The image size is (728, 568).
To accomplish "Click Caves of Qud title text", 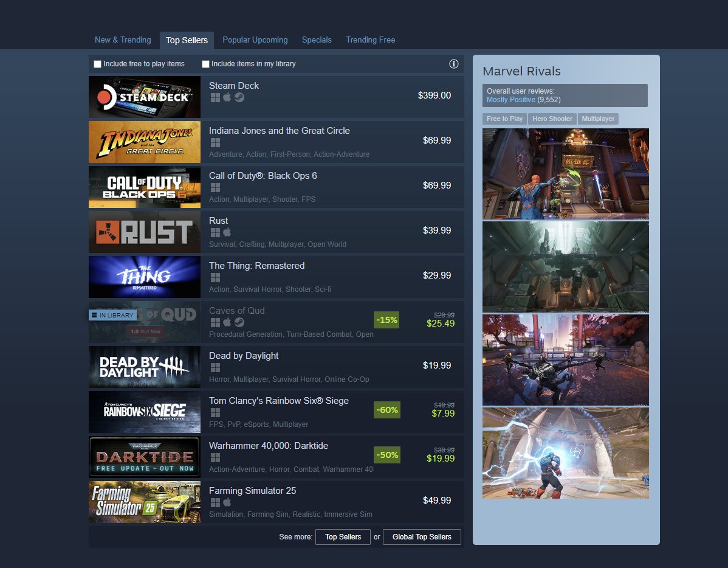I will [237, 311].
